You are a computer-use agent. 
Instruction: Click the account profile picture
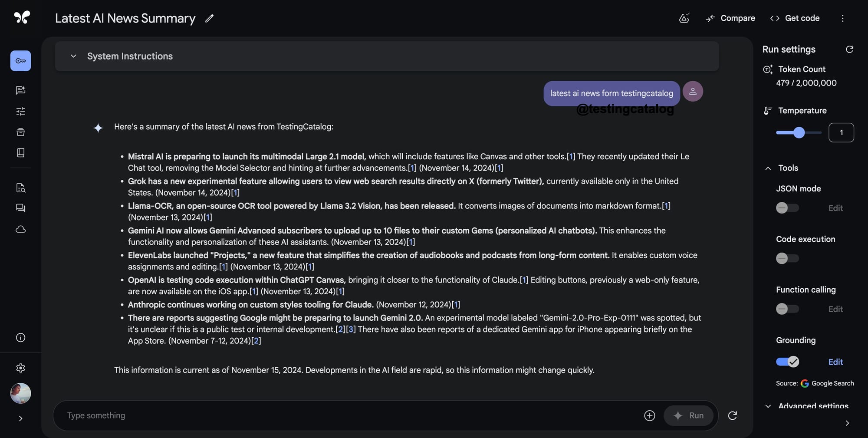pyautogui.click(x=20, y=393)
